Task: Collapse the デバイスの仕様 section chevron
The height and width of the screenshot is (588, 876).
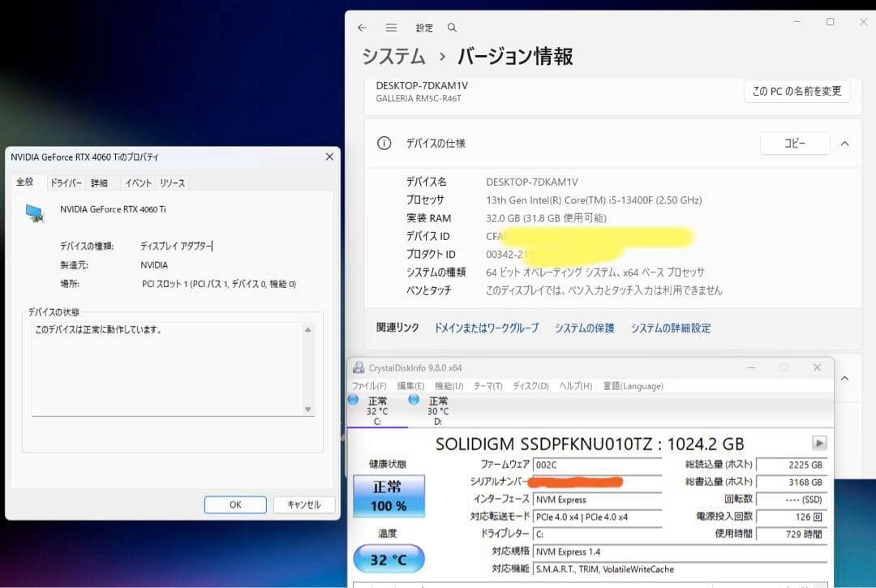Action: (844, 144)
